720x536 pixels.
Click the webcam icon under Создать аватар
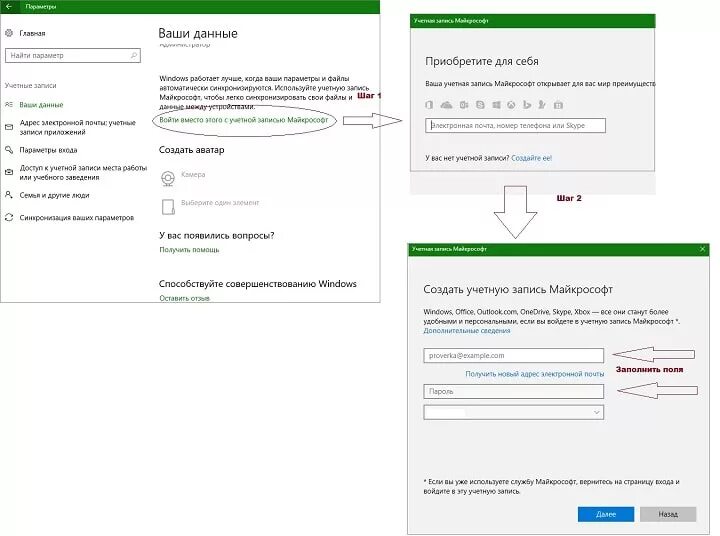click(168, 178)
